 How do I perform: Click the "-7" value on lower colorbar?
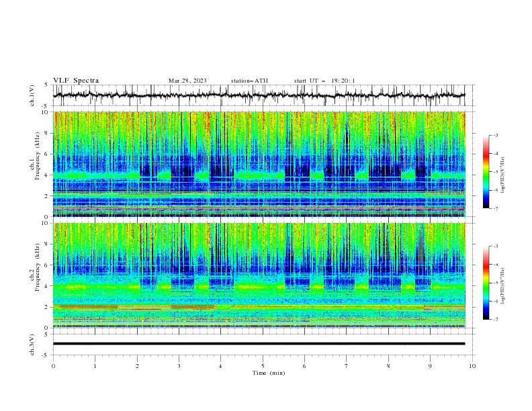click(x=496, y=319)
